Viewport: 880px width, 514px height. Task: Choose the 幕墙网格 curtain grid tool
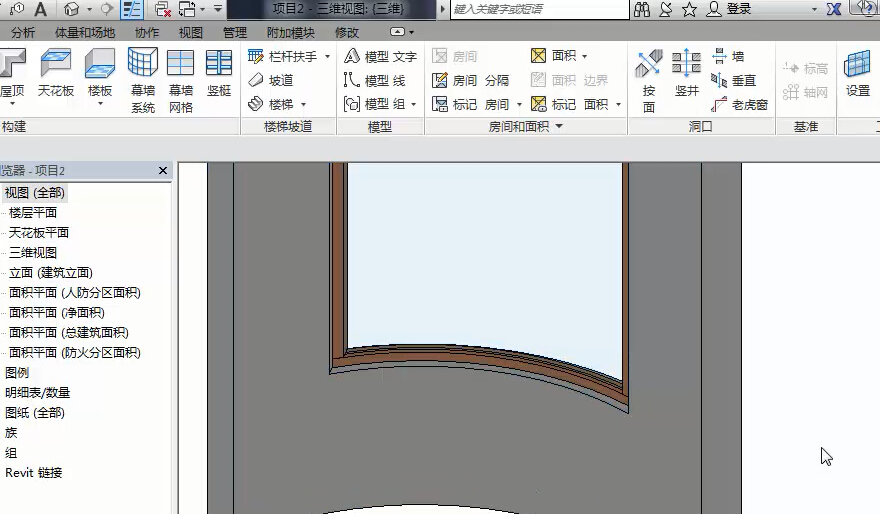pyautogui.click(x=181, y=80)
